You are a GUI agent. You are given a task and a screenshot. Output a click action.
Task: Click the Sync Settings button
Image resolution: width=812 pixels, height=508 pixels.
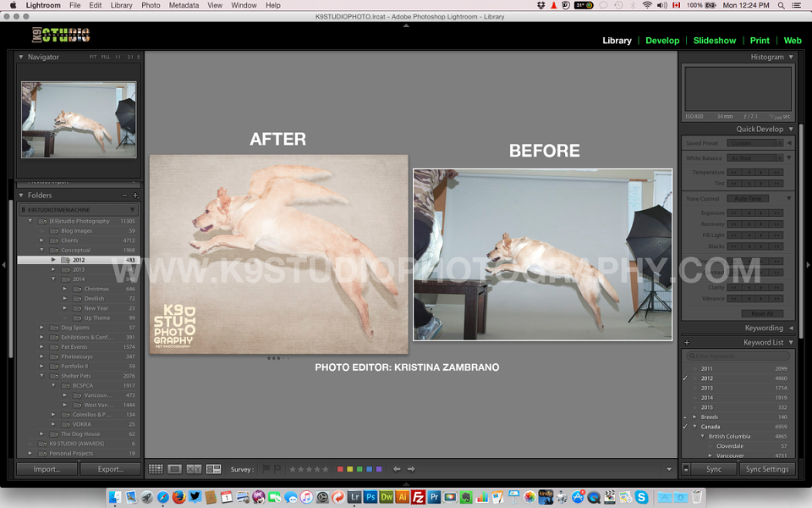[x=767, y=469]
